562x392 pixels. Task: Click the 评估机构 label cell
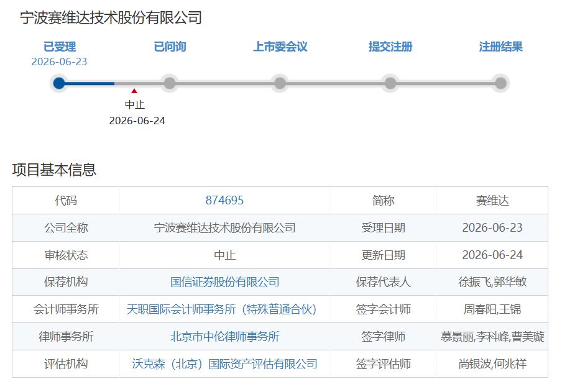click(66, 363)
